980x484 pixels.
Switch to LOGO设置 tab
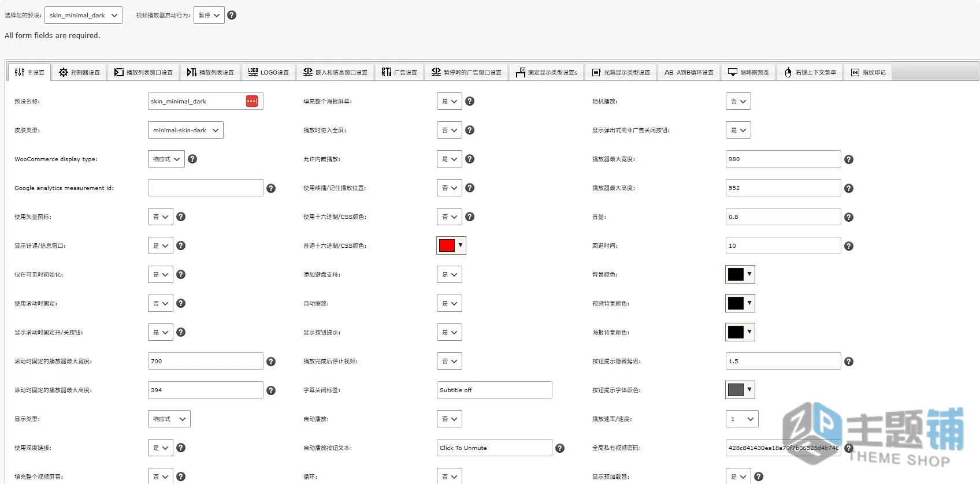click(x=269, y=72)
